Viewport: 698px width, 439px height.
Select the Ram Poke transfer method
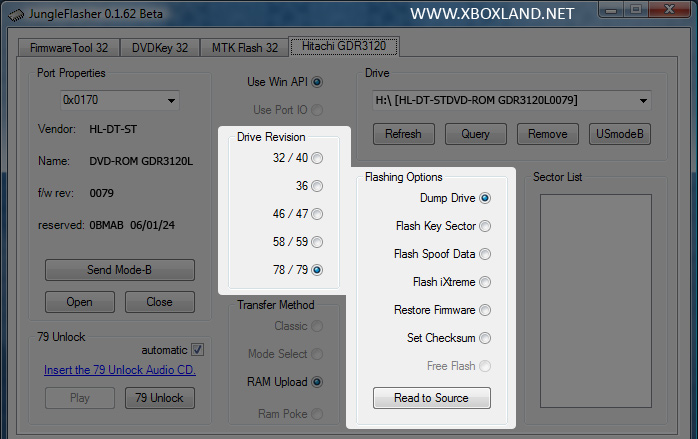pos(317,414)
